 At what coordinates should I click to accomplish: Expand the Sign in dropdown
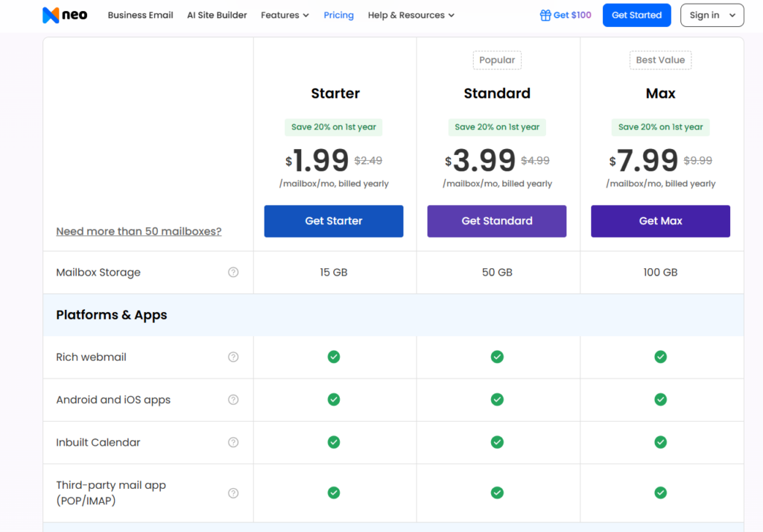712,14
